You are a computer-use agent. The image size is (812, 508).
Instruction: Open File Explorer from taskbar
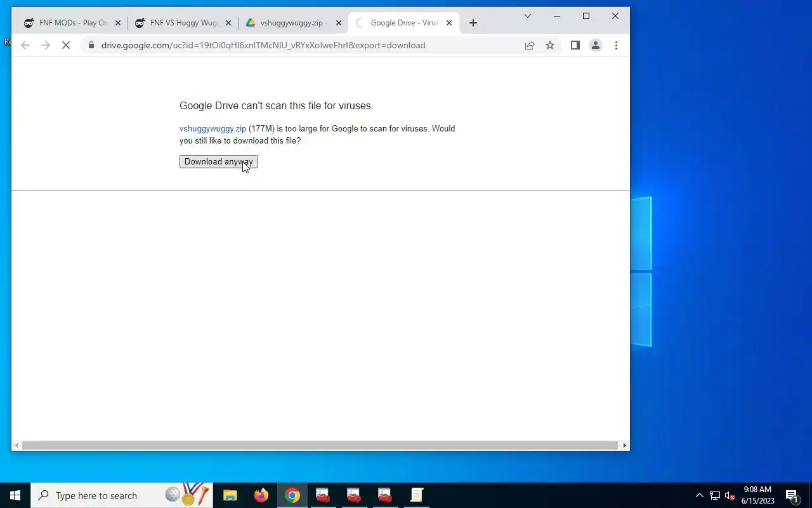pyautogui.click(x=230, y=495)
